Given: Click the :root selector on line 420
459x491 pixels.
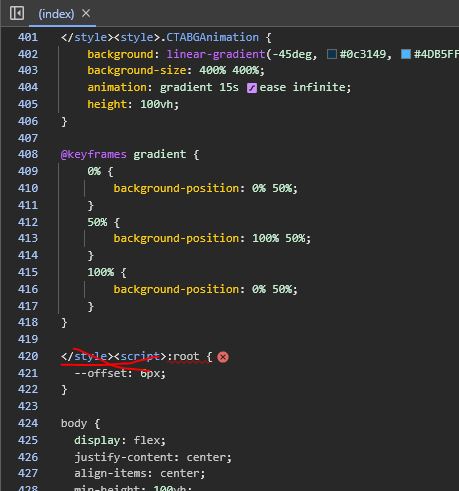Looking at the screenshot, I should point(183,356).
